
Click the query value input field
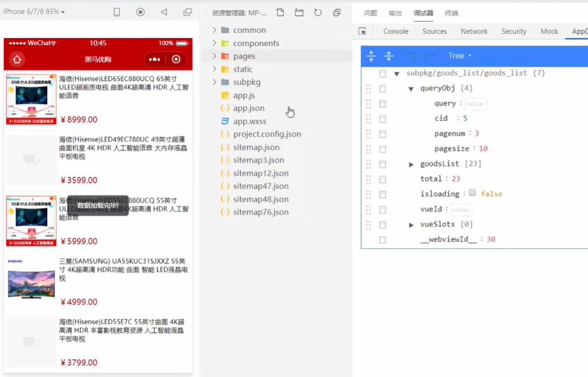(475, 104)
